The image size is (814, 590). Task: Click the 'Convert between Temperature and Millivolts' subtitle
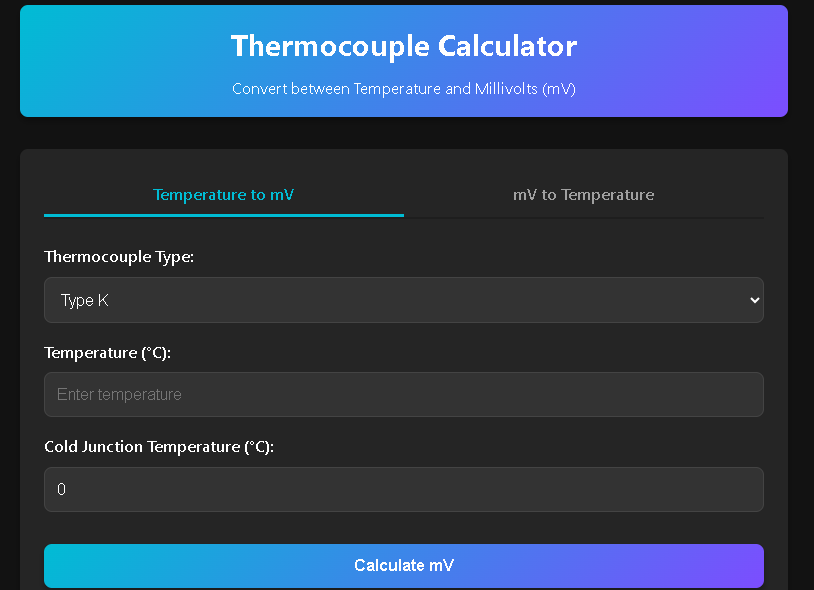403,89
